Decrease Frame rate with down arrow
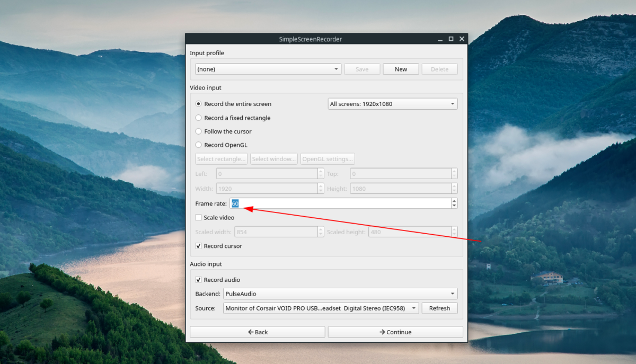The image size is (636, 364). tap(454, 206)
